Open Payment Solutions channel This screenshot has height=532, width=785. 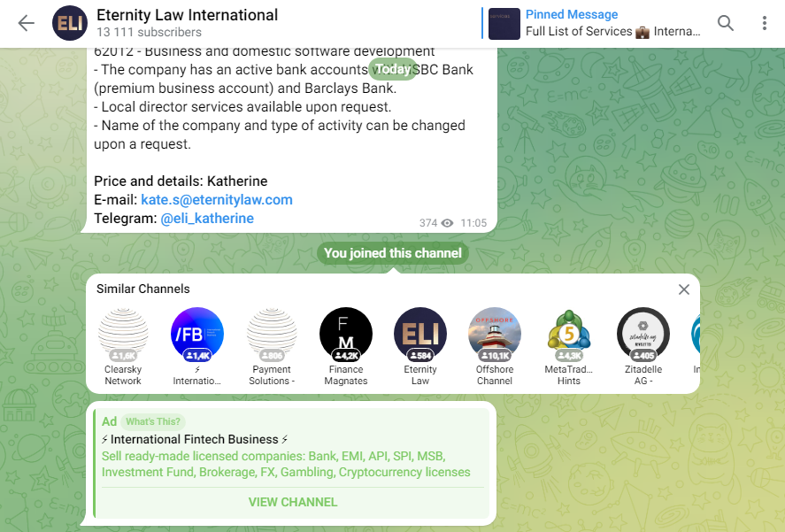pos(272,346)
